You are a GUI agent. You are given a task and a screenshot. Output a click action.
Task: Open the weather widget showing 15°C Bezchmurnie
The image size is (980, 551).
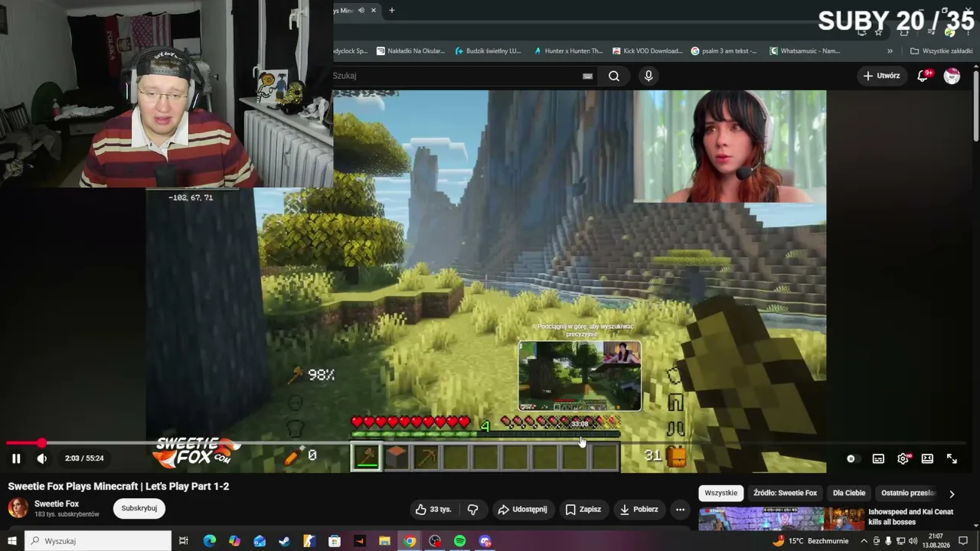810,541
